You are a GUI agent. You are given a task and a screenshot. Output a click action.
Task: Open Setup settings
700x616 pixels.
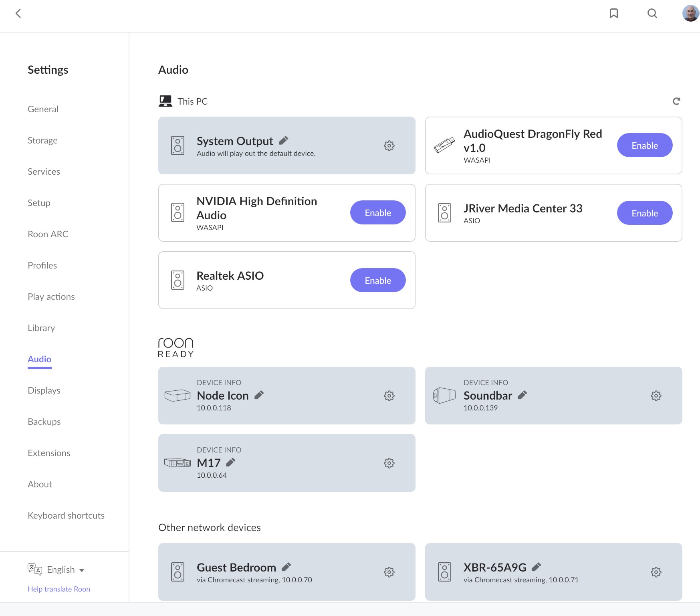pos(39,203)
